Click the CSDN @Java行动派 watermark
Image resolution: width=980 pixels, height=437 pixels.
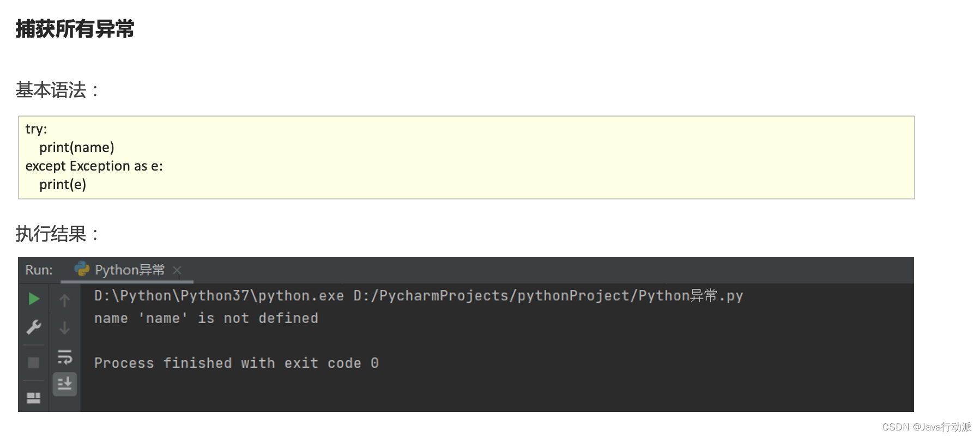pyautogui.click(x=926, y=427)
